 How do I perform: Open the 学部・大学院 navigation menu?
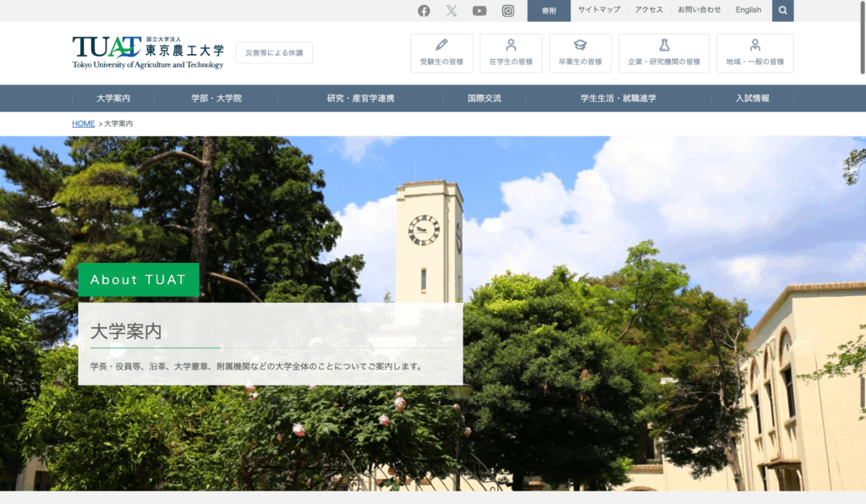point(216,98)
